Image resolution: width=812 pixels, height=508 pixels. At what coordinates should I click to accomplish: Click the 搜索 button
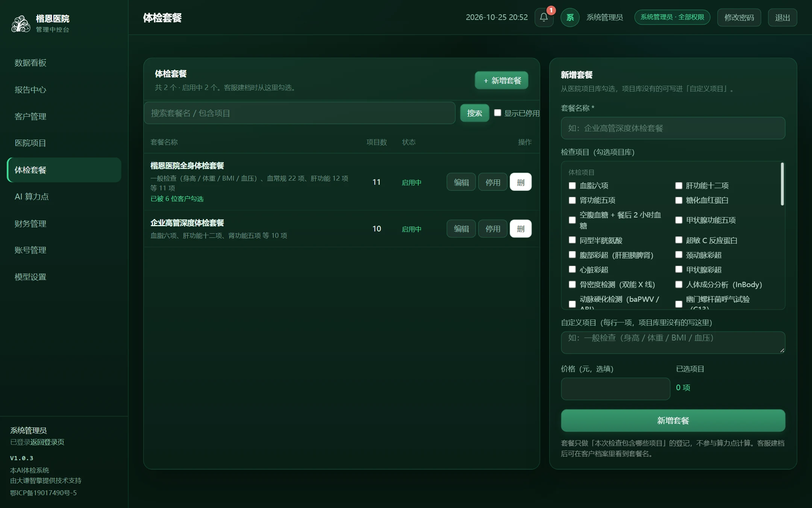tap(474, 113)
